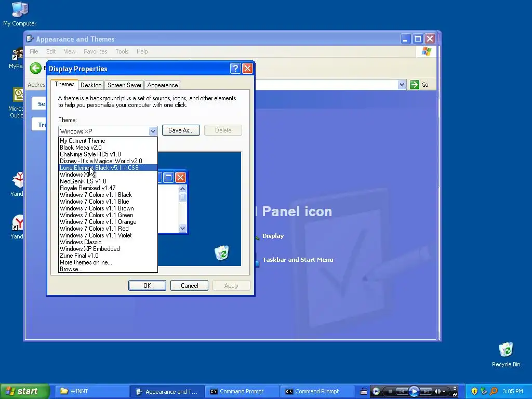The image size is (532, 399).
Task: Switch to second Command Prompt taskbar button
Action: pos(317,392)
